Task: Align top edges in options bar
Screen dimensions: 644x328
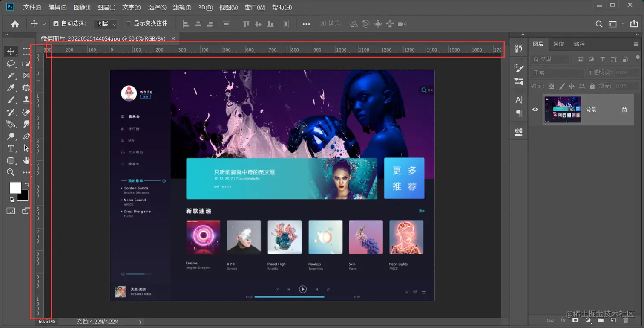Action: [246, 24]
